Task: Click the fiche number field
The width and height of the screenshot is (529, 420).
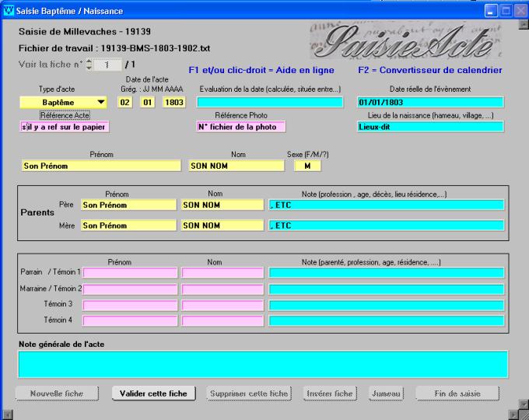Action: click(107, 65)
